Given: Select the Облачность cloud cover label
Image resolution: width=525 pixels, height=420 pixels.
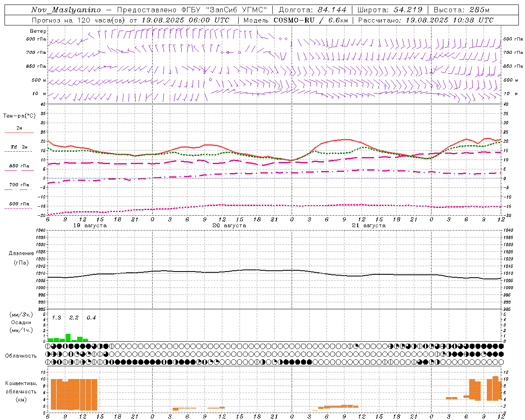Looking at the screenshot, I should click(21, 356).
